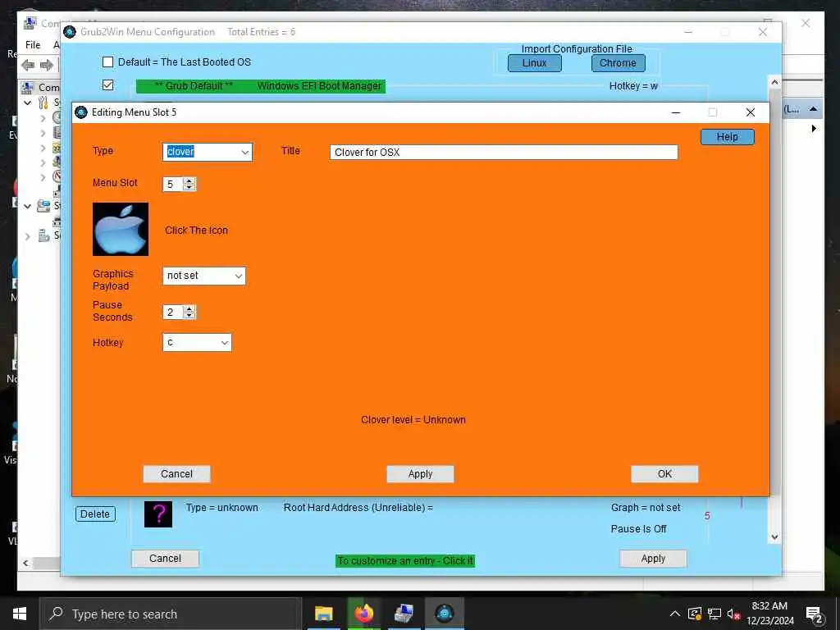The width and height of the screenshot is (840, 630).
Task: Toggle Default = The Last Booted OS checkbox
Action: point(107,62)
